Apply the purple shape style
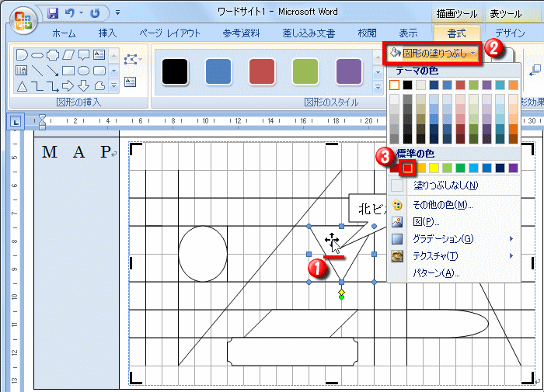 click(x=349, y=71)
